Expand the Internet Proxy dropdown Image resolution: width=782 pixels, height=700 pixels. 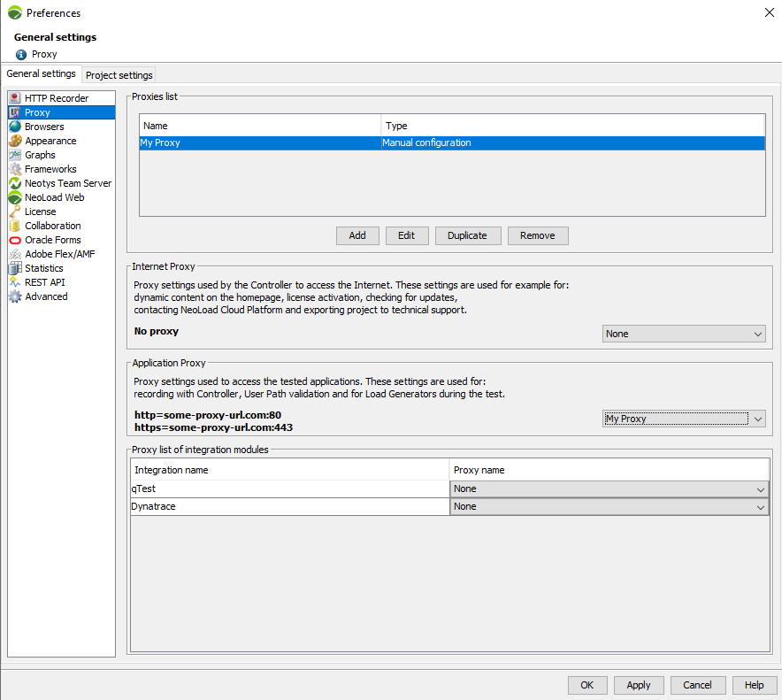pyautogui.click(x=683, y=334)
